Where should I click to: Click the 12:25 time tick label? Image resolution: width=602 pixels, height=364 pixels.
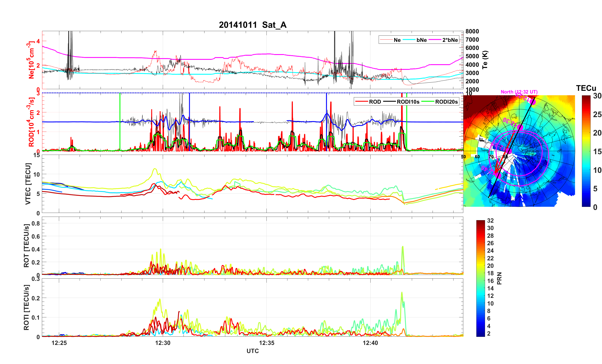(59, 343)
